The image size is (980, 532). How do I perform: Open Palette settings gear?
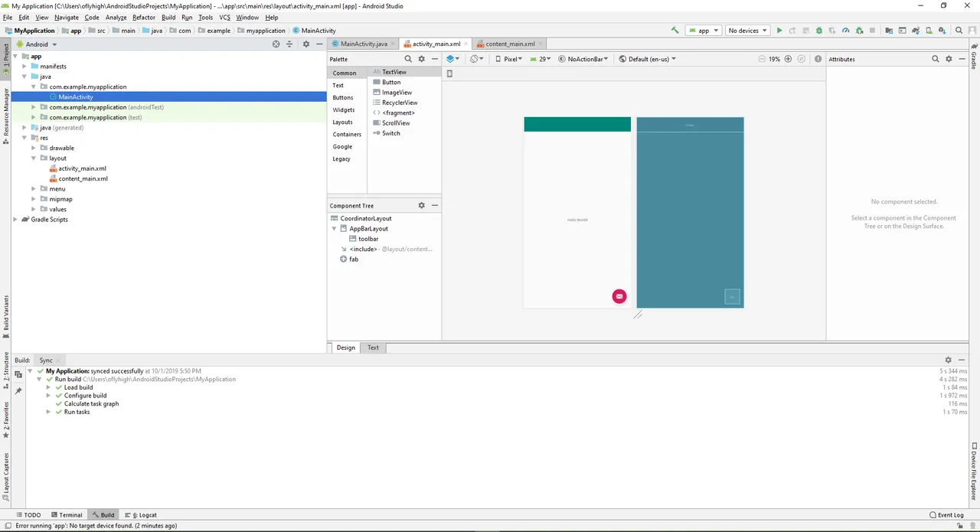(x=421, y=59)
